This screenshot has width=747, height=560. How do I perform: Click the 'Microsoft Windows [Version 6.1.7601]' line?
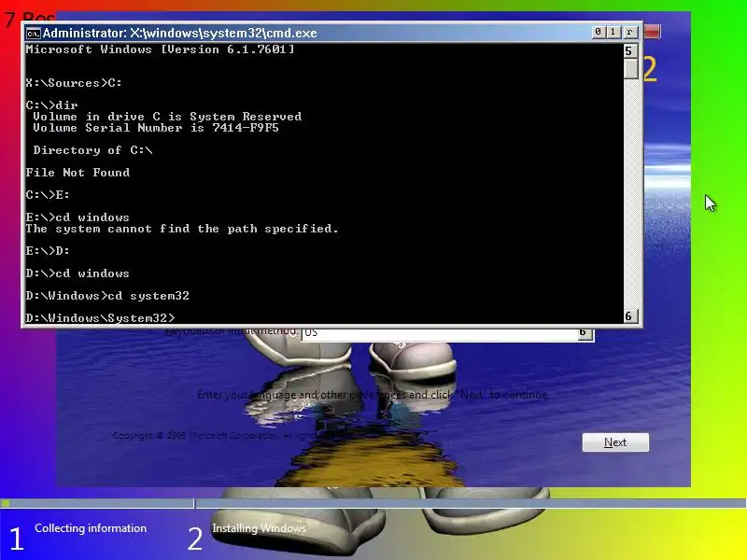pyautogui.click(x=160, y=49)
